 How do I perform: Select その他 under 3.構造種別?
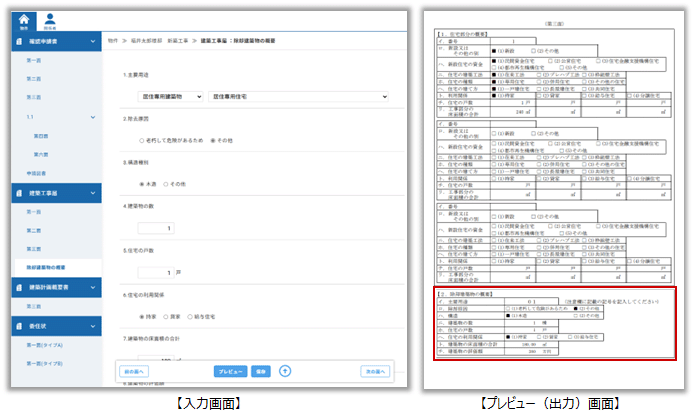tap(166, 184)
